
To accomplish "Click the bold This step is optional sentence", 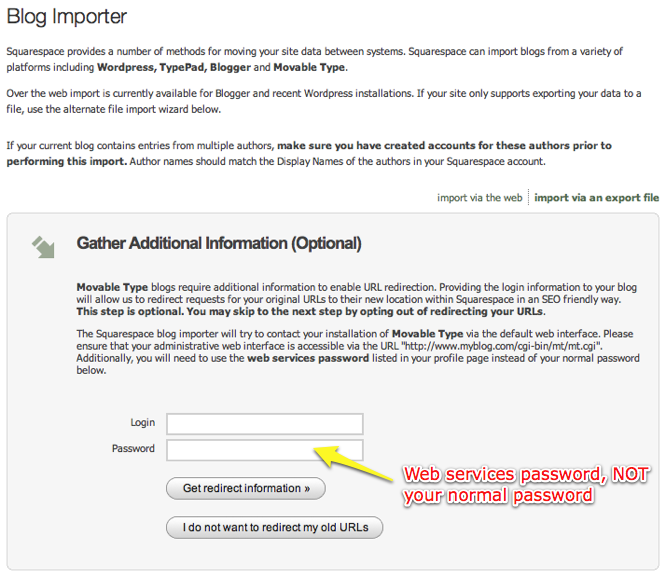I will coord(311,311).
